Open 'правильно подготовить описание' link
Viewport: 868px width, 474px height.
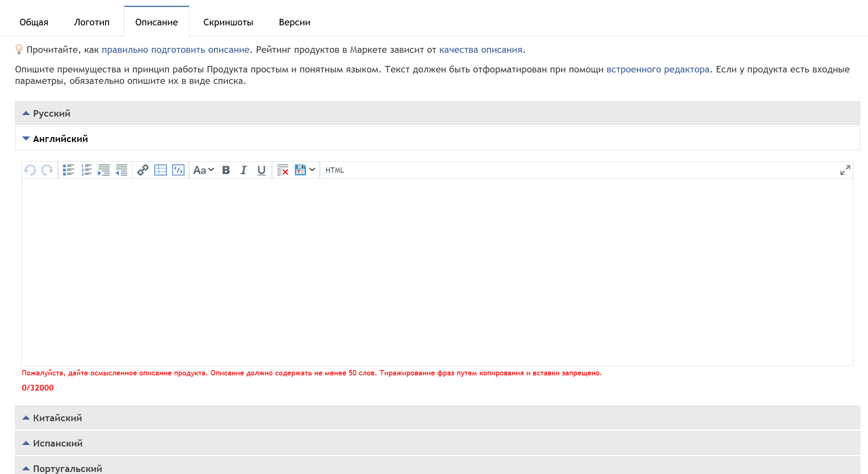click(x=175, y=50)
